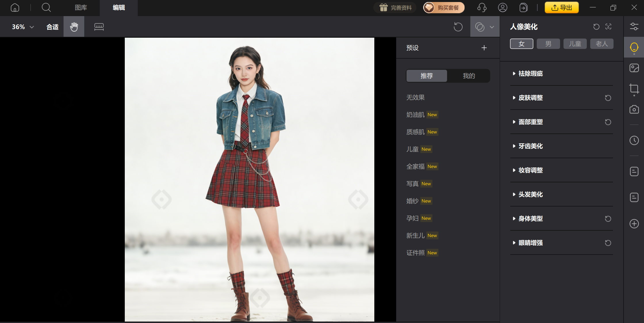Switch to the 图库 tab
Image resolution: width=644 pixels, height=323 pixels.
81,8
